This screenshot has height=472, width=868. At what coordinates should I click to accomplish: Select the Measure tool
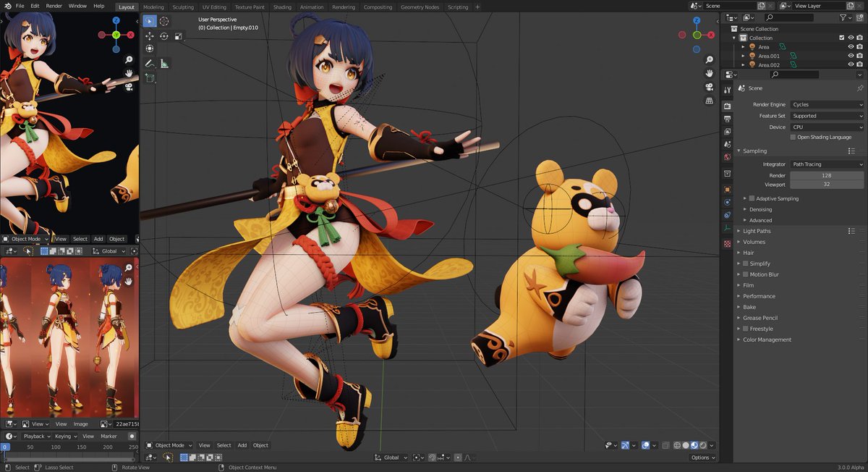click(x=164, y=64)
